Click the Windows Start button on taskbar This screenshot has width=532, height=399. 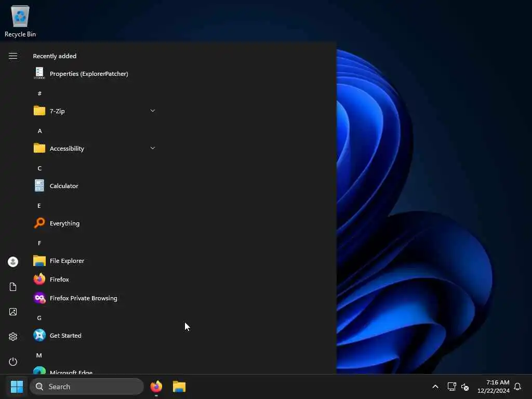[x=17, y=387]
